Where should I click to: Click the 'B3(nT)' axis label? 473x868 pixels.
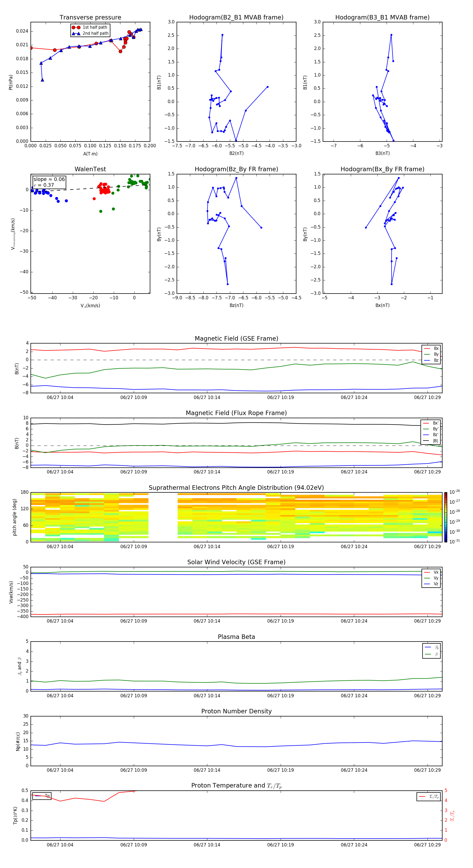pyautogui.click(x=382, y=153)
